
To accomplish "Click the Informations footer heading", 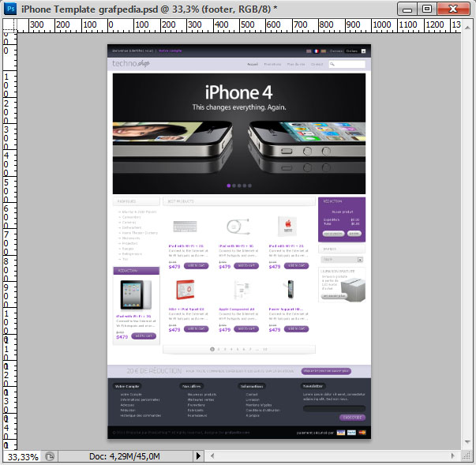I will (251, 386).
